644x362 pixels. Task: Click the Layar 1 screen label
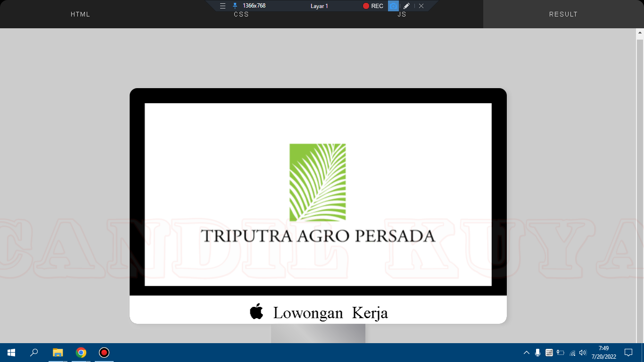click(x=319, y=6)
